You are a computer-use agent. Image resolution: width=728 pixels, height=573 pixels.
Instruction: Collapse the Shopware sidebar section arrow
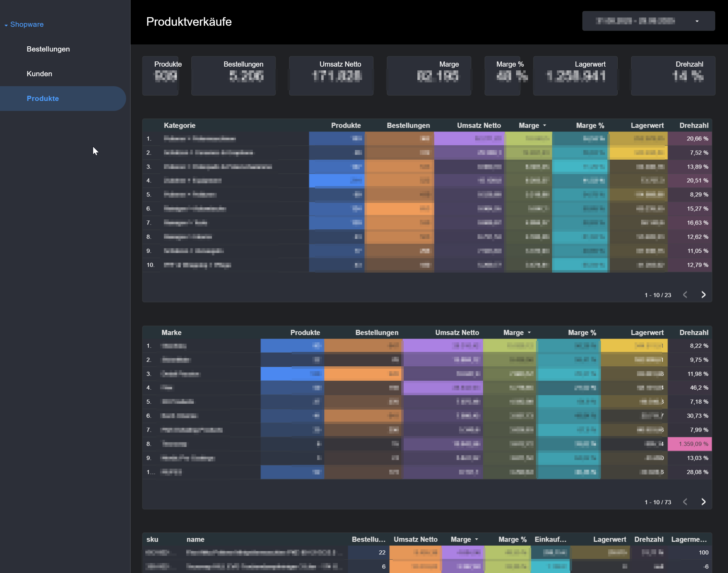(x=6, y=25)
